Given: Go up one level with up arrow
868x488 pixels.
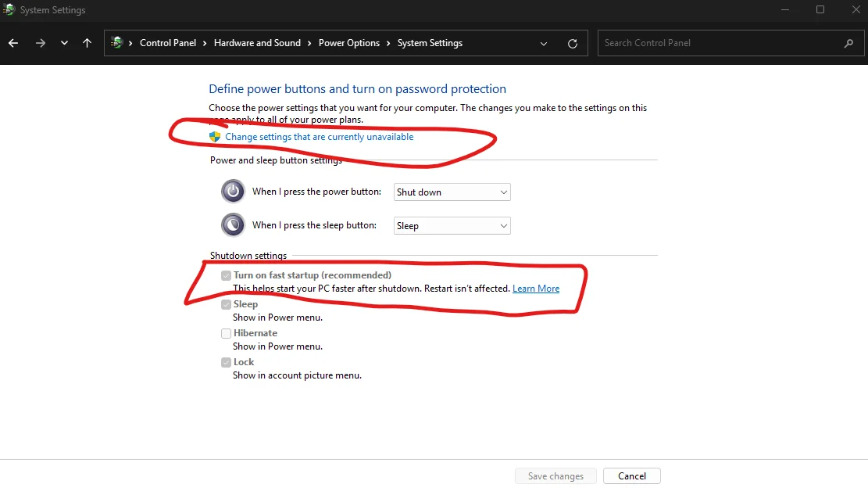Looking at the screenshot, I should coord(87,43).
